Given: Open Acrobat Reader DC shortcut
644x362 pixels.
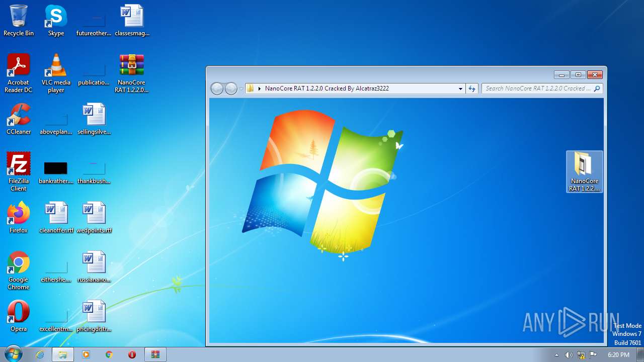Looking at the screenshot, I should coord(19,73).
